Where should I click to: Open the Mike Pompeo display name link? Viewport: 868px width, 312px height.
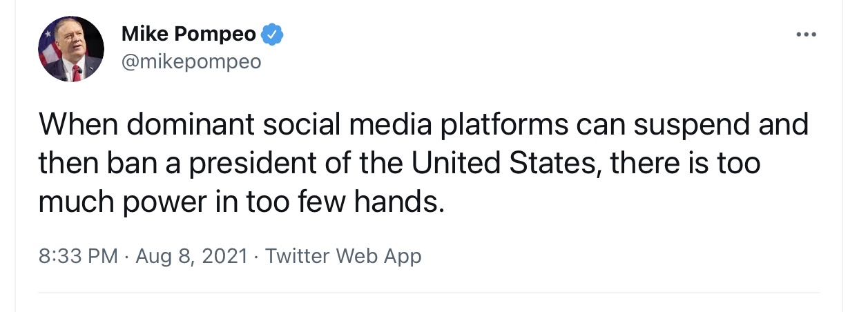click(189, 34)
